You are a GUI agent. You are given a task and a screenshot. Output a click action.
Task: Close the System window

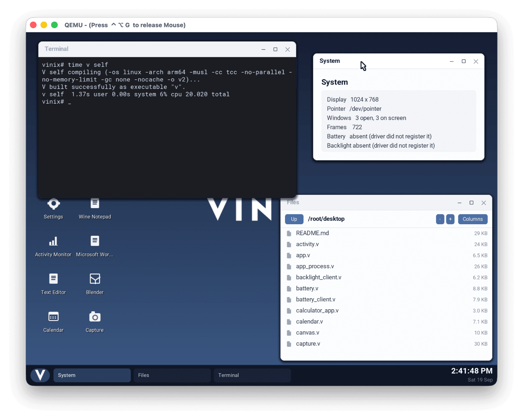click(476, 61)
